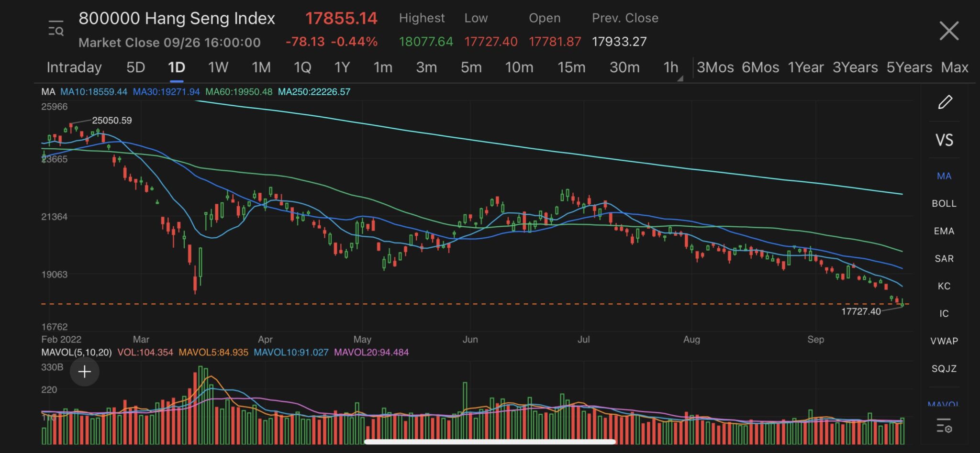Select the 1Q timeframe tab
980x453 pixels.
(x=302, y=67)
